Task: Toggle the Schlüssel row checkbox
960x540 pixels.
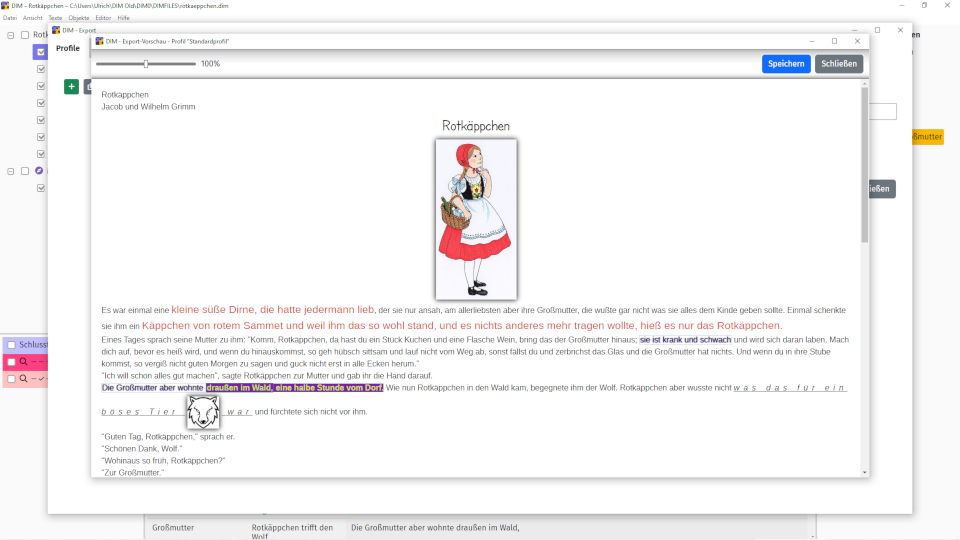Action: pyautogui.click(x=11, y=345)
